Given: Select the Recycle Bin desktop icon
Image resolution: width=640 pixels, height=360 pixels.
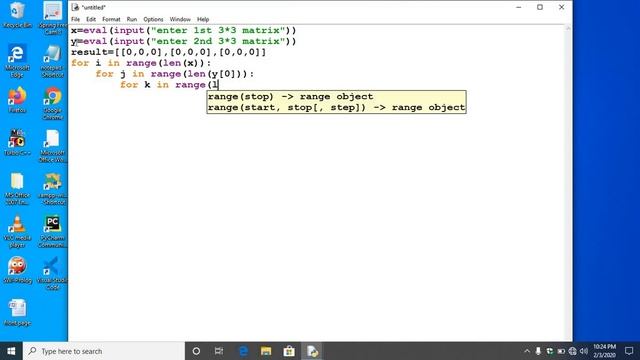Looking at the screenshot, I should [17, 16].
